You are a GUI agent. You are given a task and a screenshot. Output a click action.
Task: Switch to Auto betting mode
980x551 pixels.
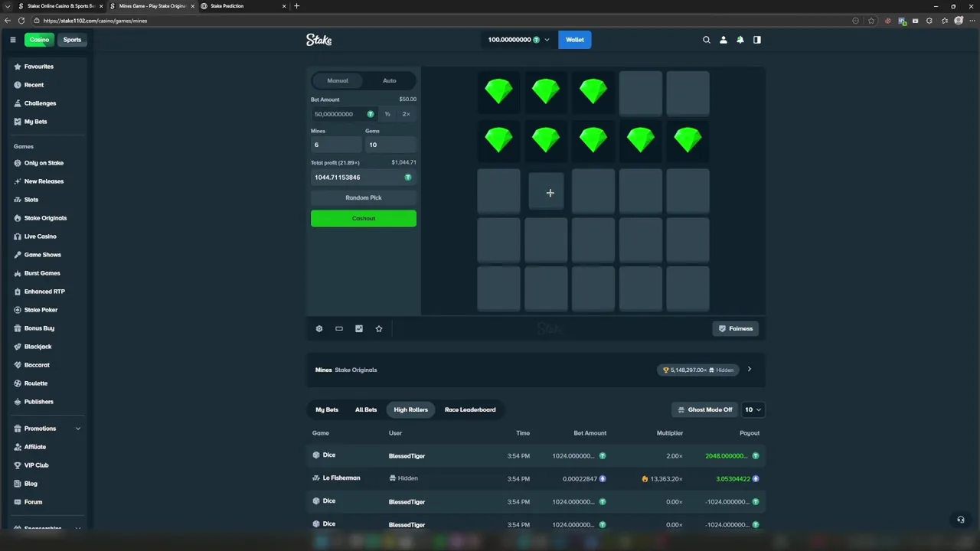click(x=390, y=80)
